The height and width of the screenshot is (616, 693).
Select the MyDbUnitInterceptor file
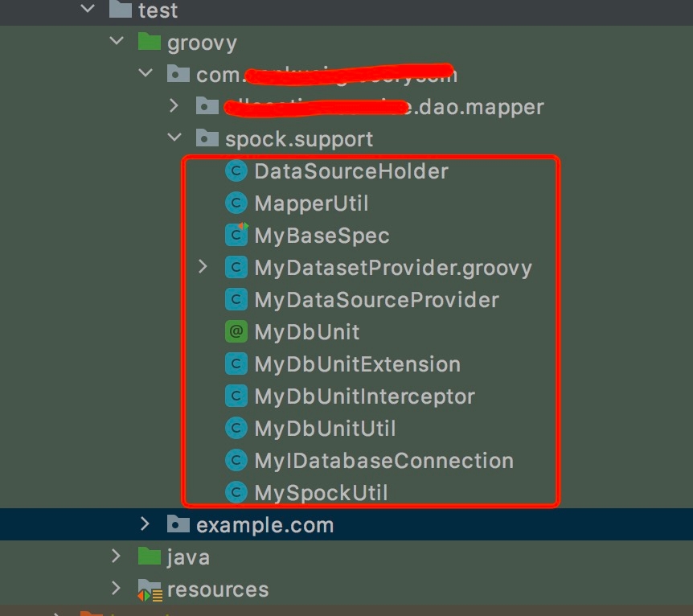[x=364, y=396]
